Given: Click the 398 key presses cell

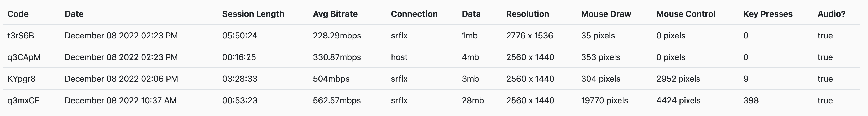Looking at the screenshot, I should coord(751,100).
